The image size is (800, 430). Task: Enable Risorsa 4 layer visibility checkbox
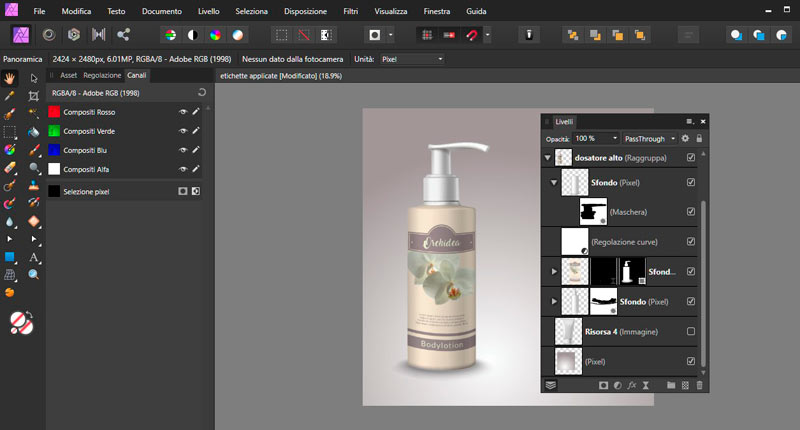(x=691, y=332)
